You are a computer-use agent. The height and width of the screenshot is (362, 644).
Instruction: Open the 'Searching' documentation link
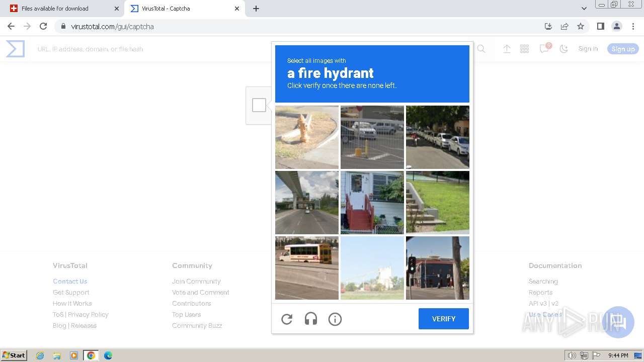pyautogui.click(x=543, y=281)
